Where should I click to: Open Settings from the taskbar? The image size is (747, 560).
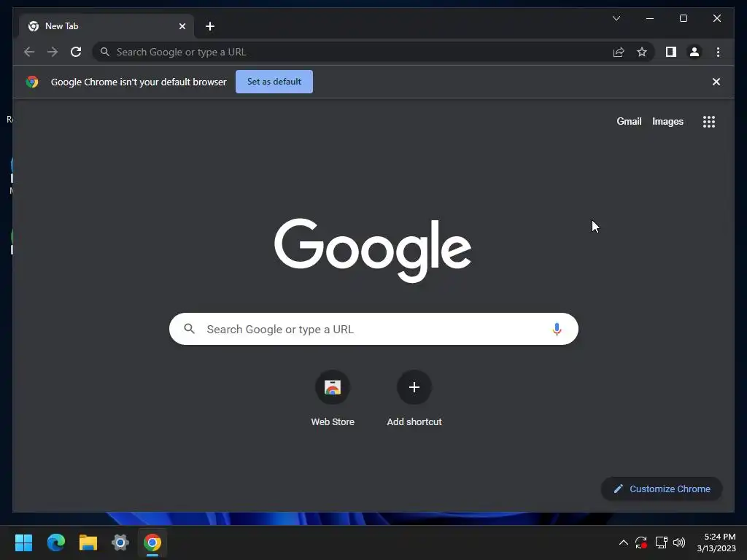[120, 542]
